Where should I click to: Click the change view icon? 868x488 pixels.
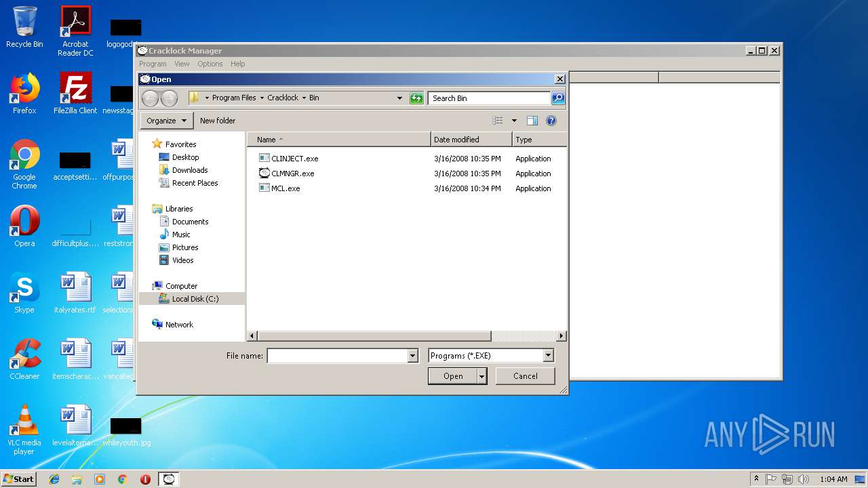[x=498, y=121]
